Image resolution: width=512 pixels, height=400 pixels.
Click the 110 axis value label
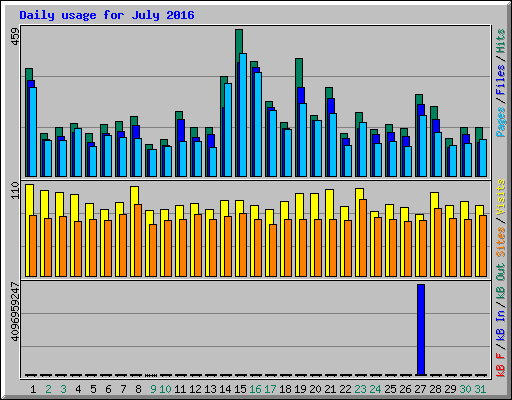(x=15, y=190)
